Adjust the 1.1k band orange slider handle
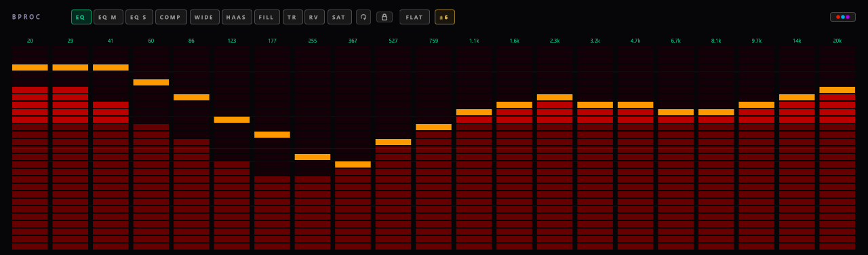868x255 pixels. 474,113
